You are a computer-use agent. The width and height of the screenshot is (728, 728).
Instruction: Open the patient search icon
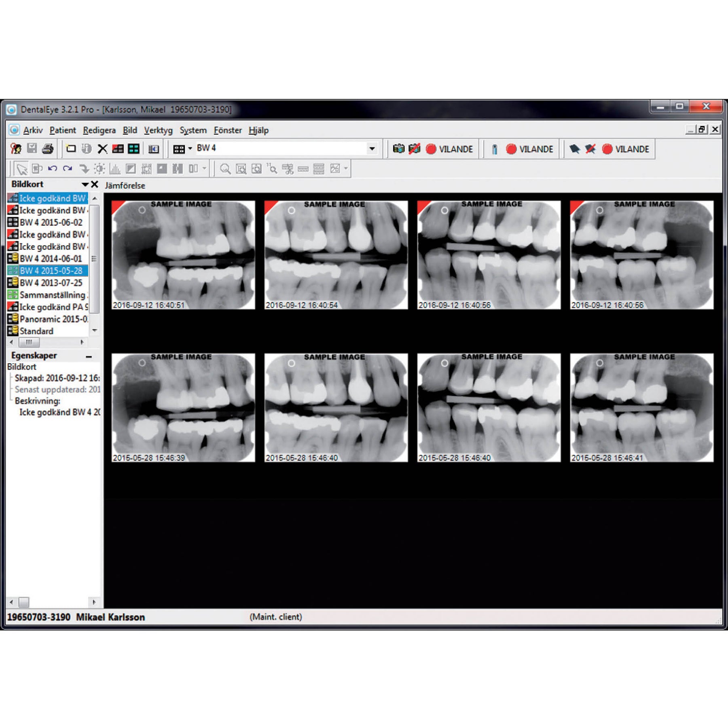click(x=16, y=149)
